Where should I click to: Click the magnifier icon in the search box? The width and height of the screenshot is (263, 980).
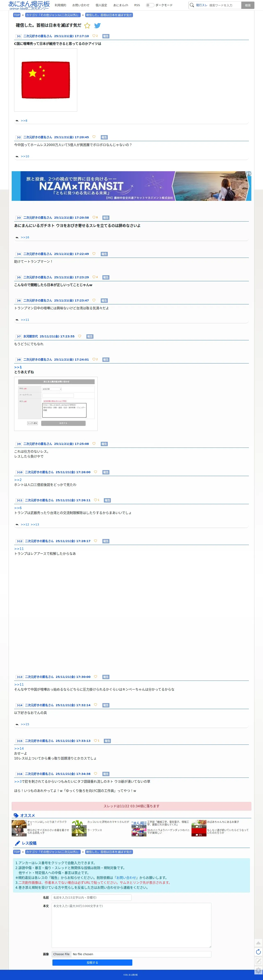[192, 5]
